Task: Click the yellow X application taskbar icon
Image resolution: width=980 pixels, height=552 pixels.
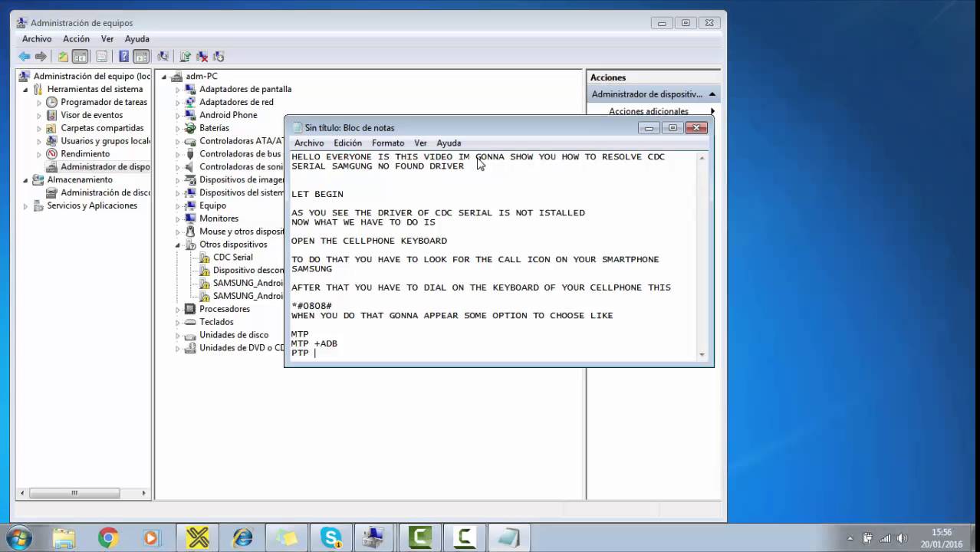Action: (x=198, y=538)
